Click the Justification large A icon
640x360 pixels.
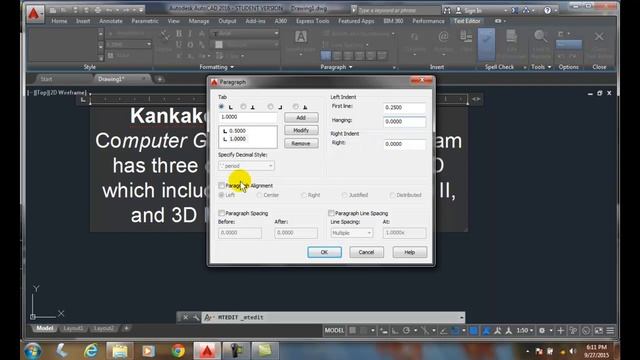(301, 37)
